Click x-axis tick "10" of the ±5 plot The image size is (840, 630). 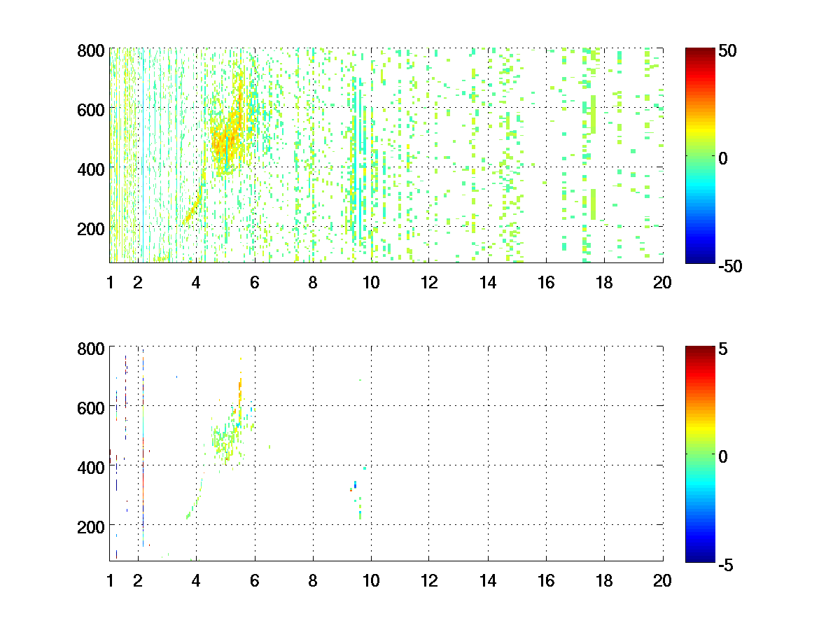pos(371,580)
